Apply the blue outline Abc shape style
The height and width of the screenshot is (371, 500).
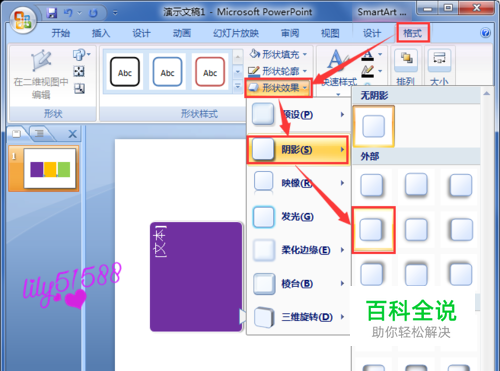[167, 71]
